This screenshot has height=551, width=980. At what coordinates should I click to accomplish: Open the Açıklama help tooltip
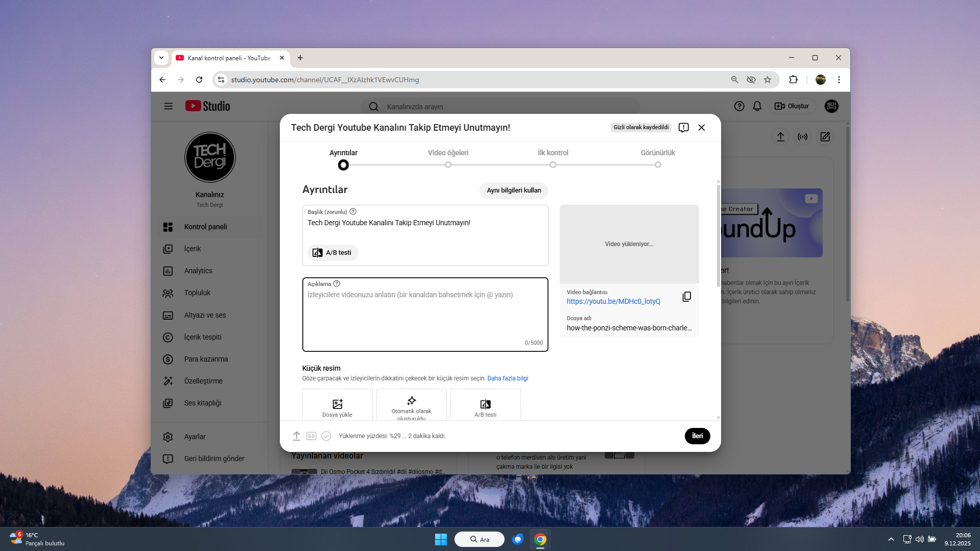[337, 283]
